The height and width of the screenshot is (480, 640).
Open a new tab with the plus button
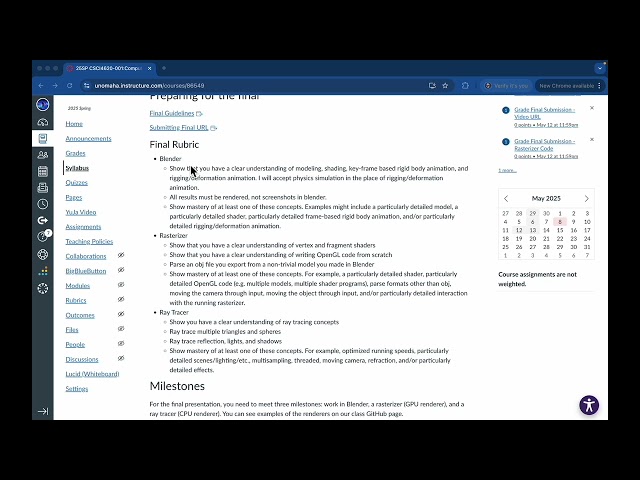(x=164, y=68)
